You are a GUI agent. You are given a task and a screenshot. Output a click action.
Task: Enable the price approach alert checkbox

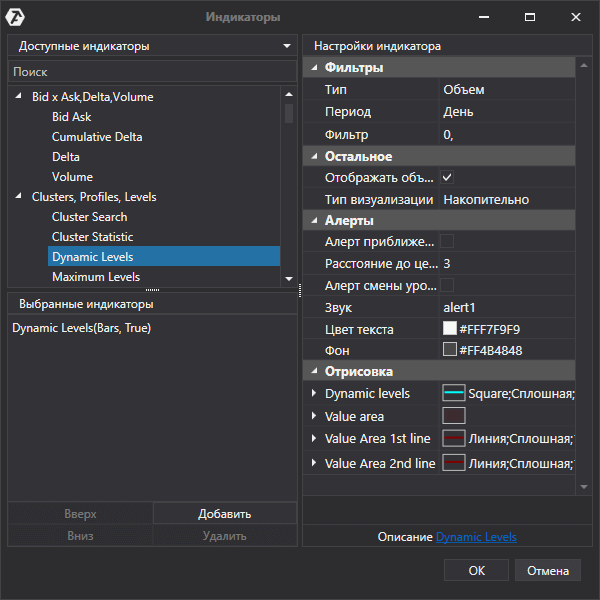[x=447, y=241]
